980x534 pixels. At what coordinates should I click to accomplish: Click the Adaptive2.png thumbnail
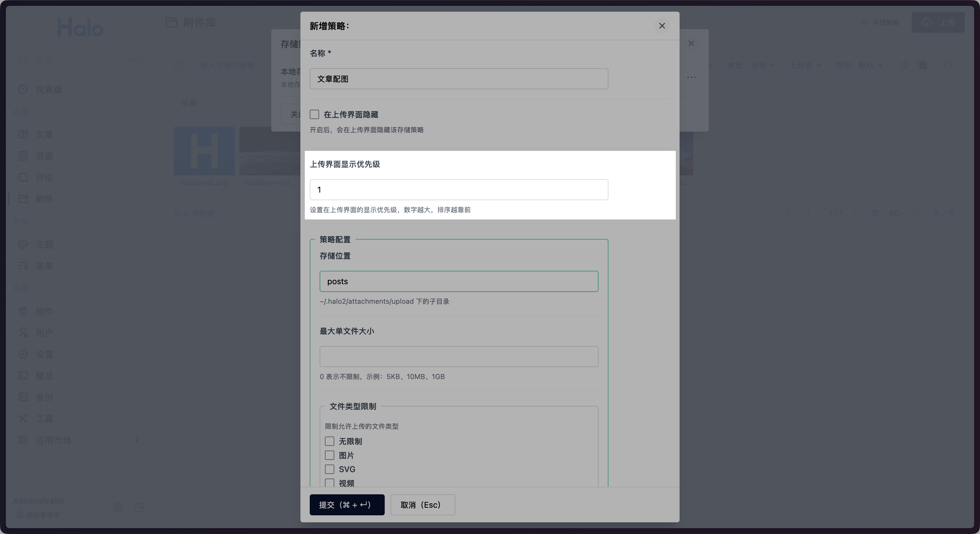pos(204,151)
